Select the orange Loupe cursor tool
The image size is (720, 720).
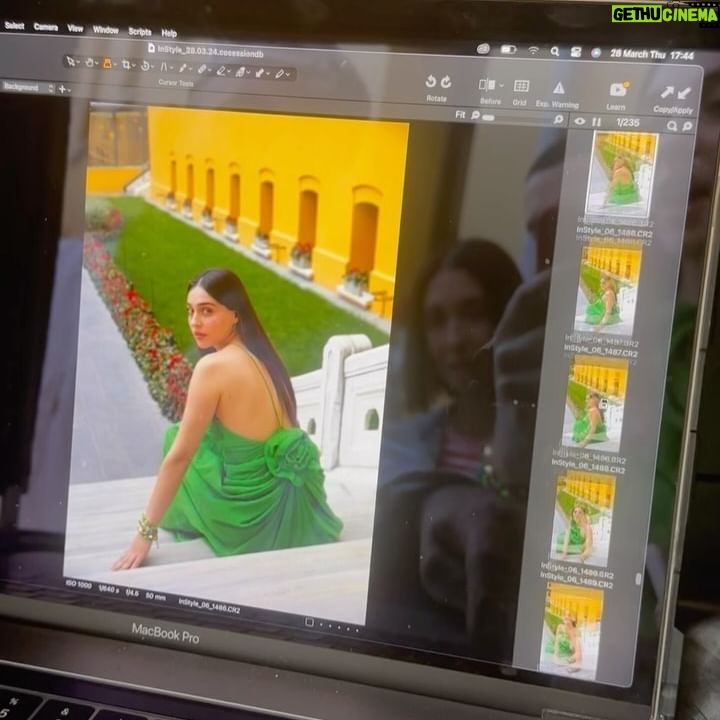click(x=107, y=63)
